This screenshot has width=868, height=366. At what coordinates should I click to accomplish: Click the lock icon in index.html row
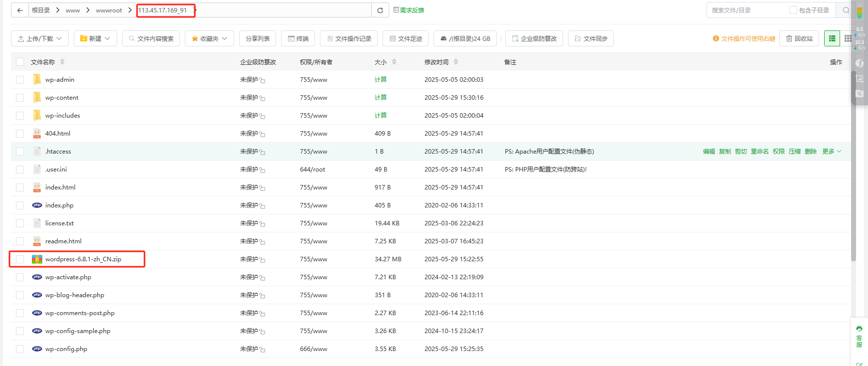click(262, 188)
